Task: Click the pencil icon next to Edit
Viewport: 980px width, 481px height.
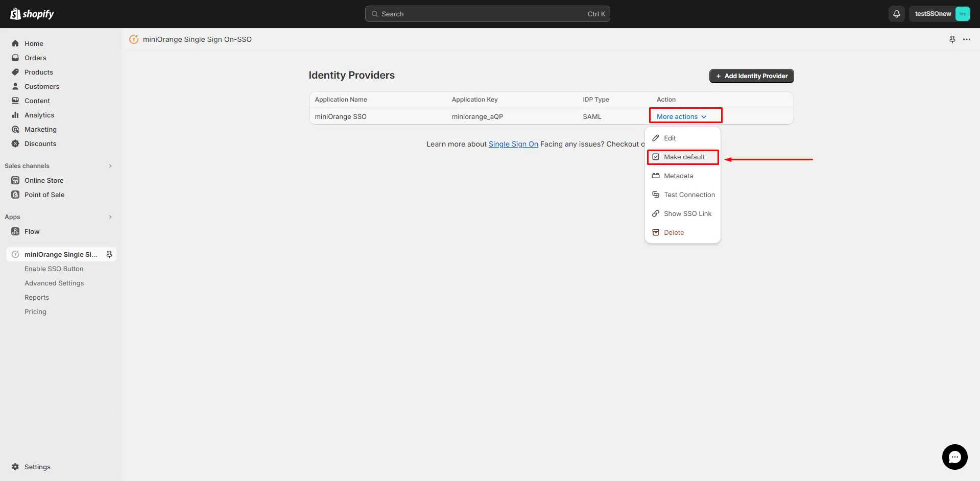Action: pos(656,138)
